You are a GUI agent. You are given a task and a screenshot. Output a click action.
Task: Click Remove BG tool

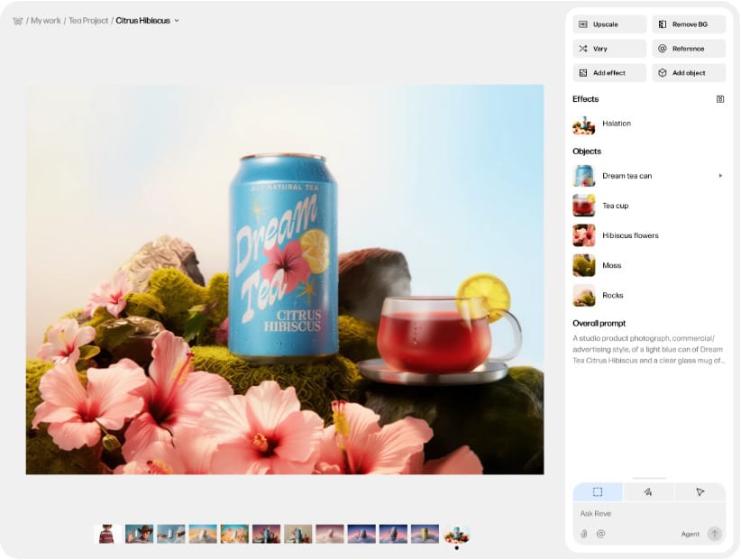(x=689, y=24)
